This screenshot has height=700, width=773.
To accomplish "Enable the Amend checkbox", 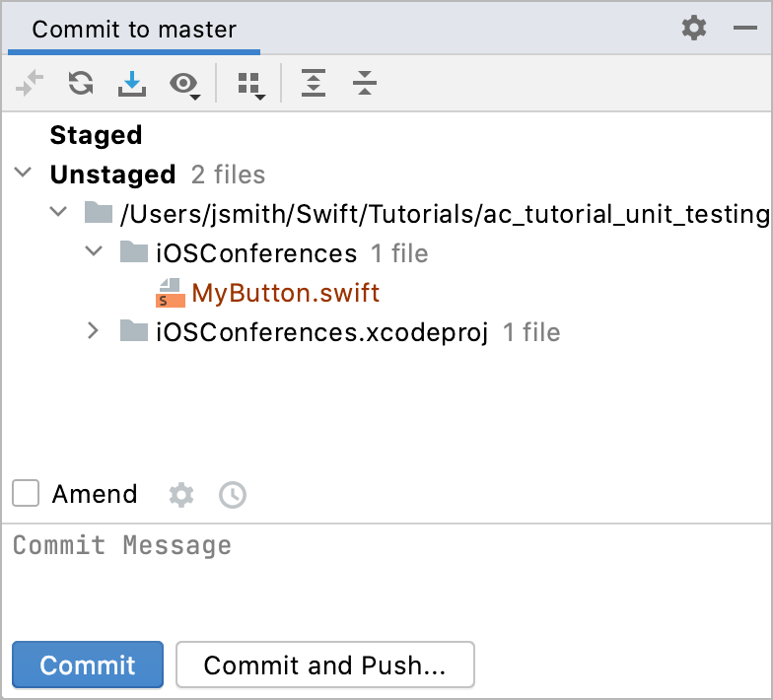I will point(26,493).
